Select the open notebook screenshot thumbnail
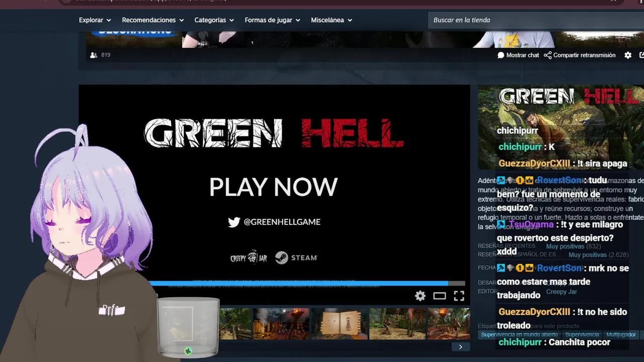This screenshot has width=644, height=362. coord(340,324)
